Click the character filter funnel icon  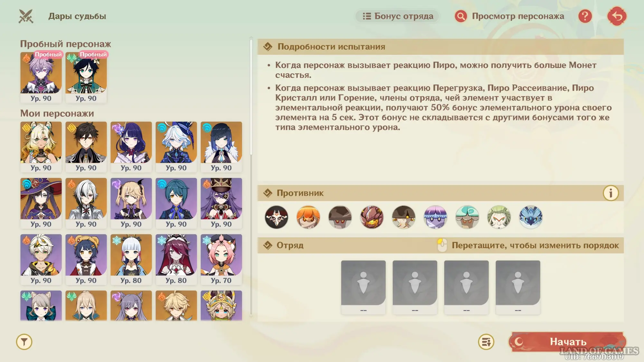pyautogui.click(x=24, y=342)
